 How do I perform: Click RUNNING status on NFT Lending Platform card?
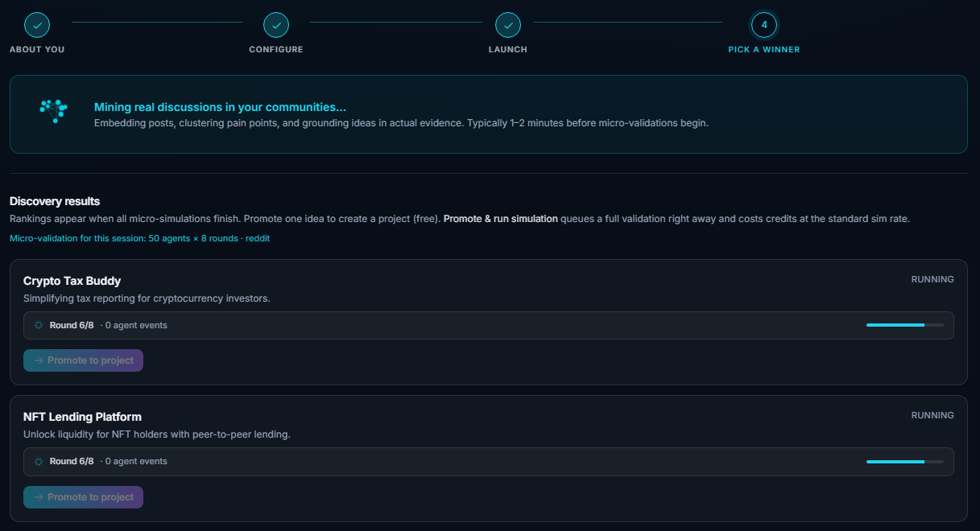pyautogui.click(x=932, y=415)
